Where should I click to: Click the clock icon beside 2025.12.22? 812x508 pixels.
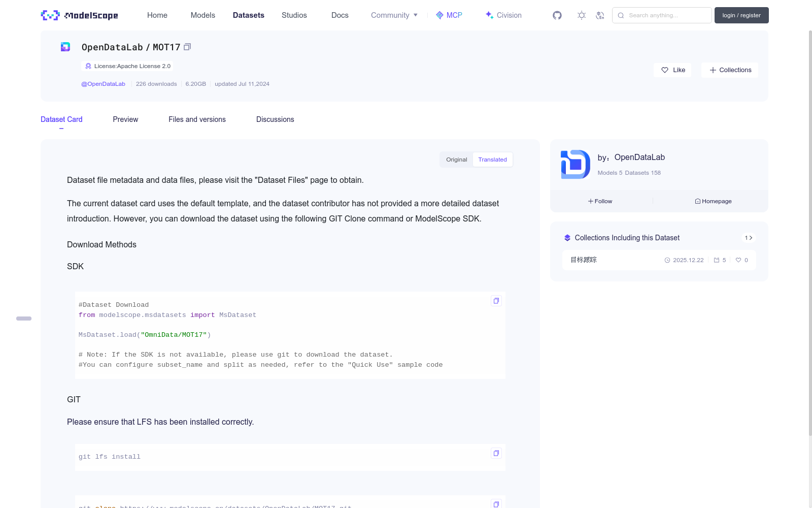pos(667,260)
